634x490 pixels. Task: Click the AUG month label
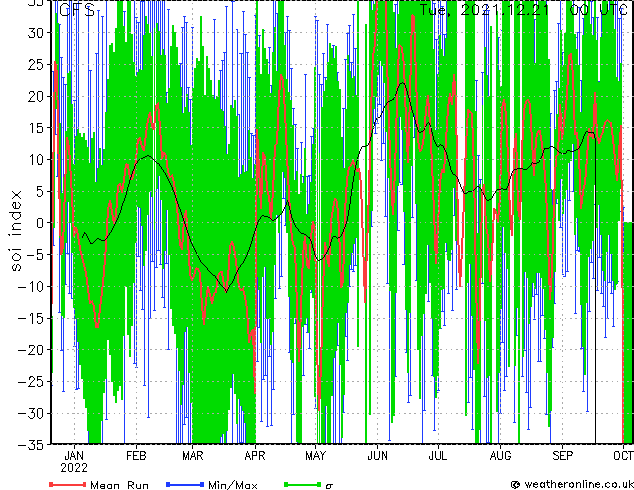click(x=501, y=456)
